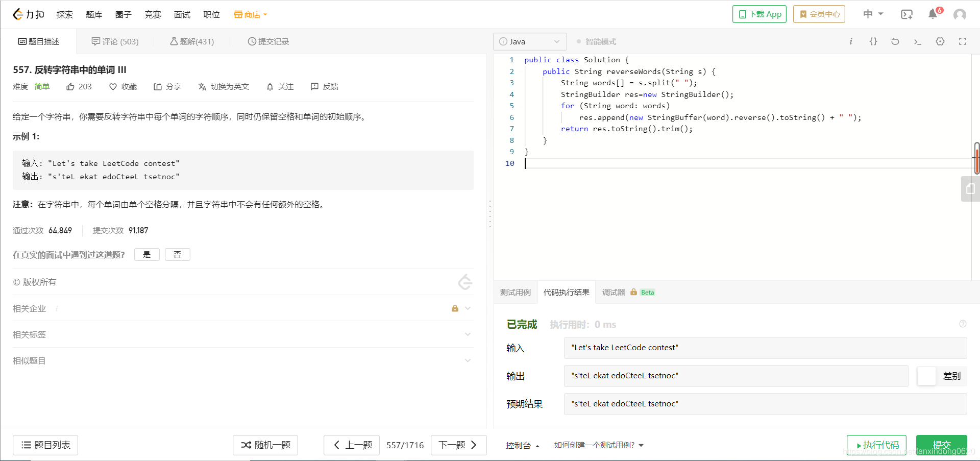Click the code format braces icon
The image size is (980, 461).
coord(873,41)
